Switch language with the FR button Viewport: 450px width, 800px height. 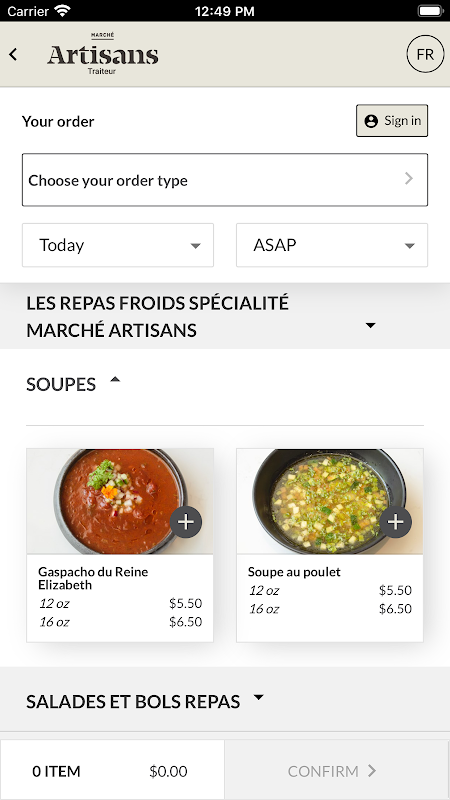coord(425,54)
